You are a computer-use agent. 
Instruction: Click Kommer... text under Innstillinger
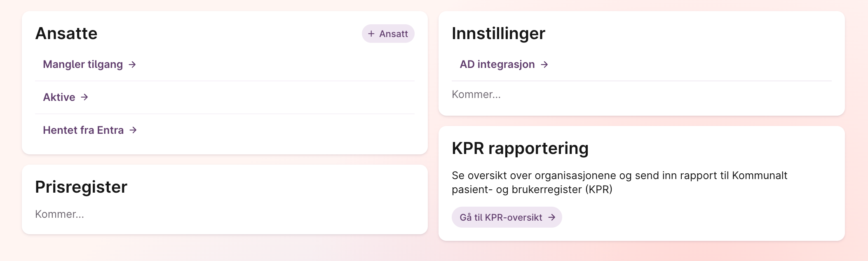pos(476,94)
